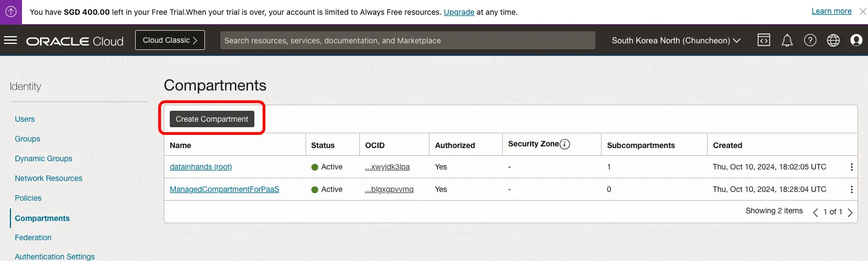868x261 pixels.
Task: Open Policies in the Identity sidebar
Action: pos(28,198)
